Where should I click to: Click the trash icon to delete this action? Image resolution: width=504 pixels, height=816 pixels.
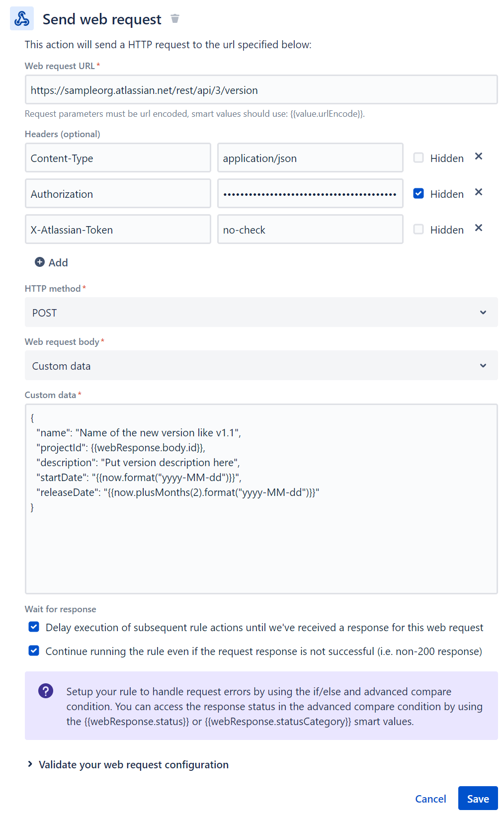click(x=175, y=18)
